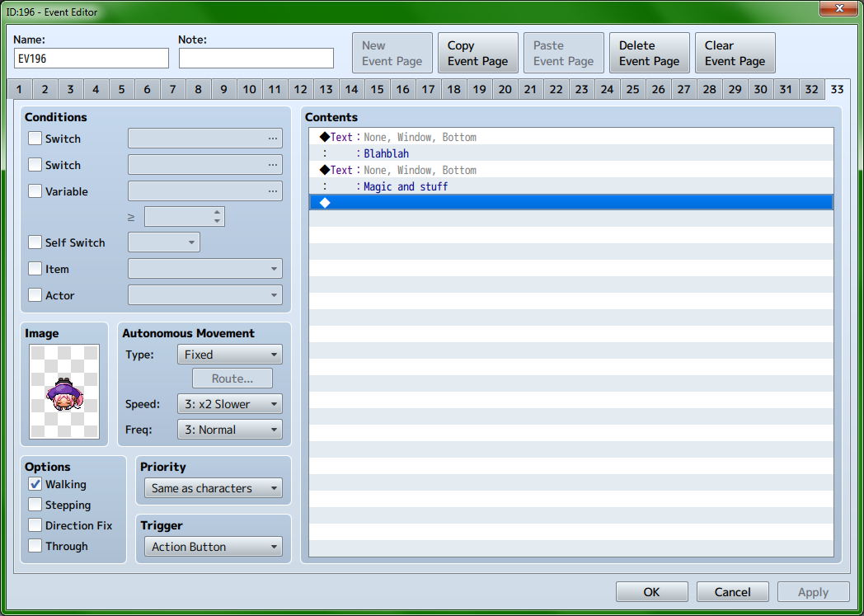Click Delete Event Page button
The image size is (864, 616).
649,53
